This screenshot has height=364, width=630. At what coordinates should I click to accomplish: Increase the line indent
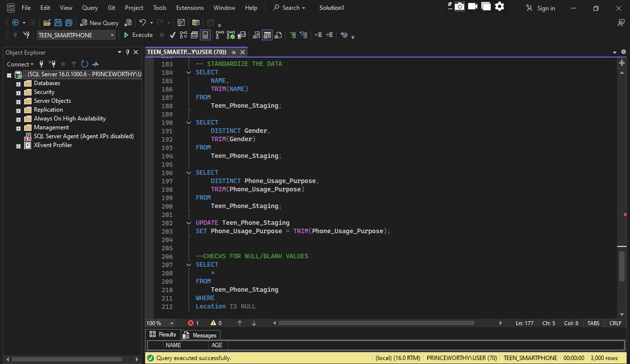(x=329, y=35)
